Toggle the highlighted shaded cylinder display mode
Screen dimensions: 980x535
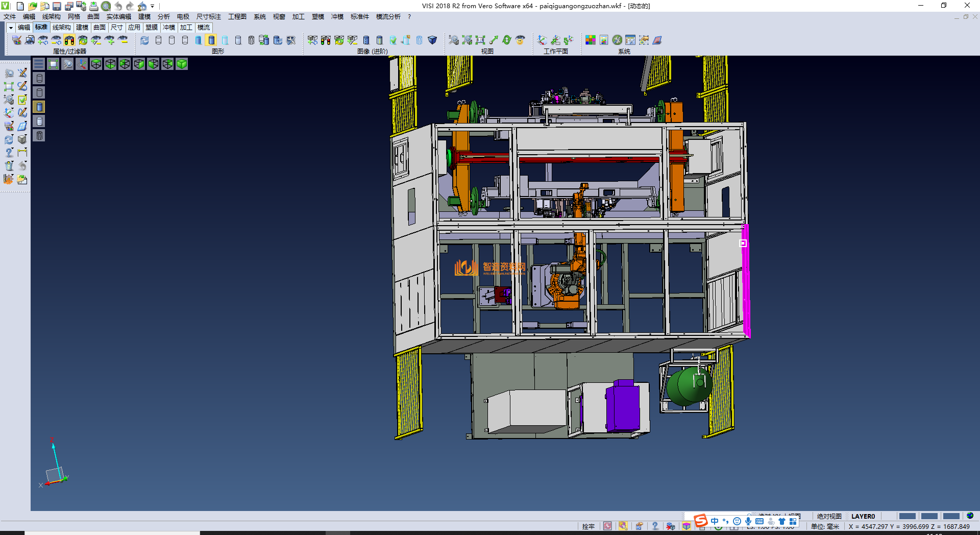[211, 40]
